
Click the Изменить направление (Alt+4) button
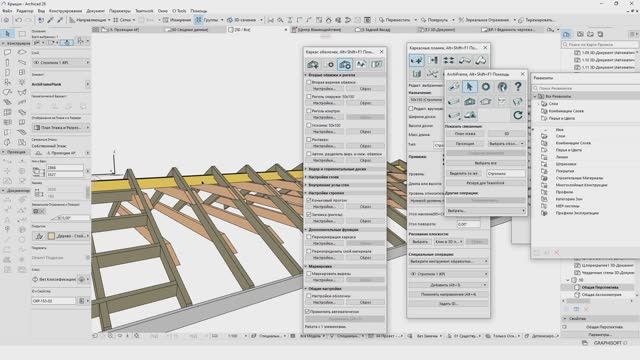point(448,294)
